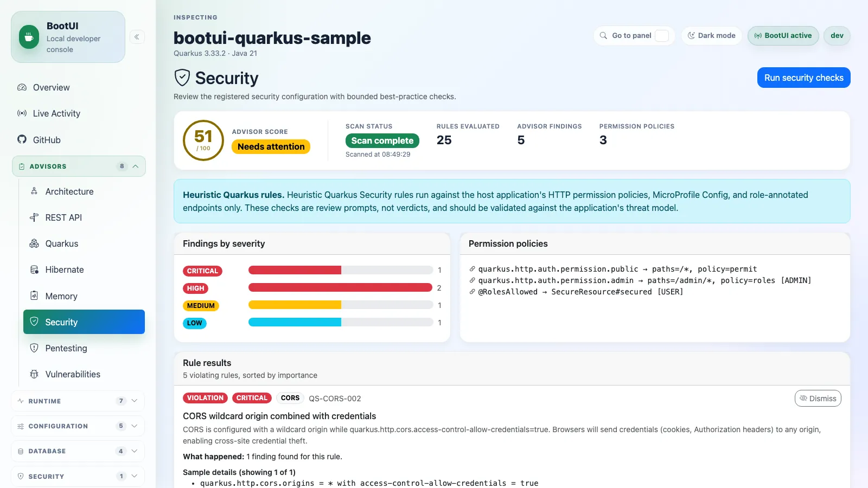Click the Low severity cyan bar
This screenshot has width=868, height=488.
(x=295, y=322)
